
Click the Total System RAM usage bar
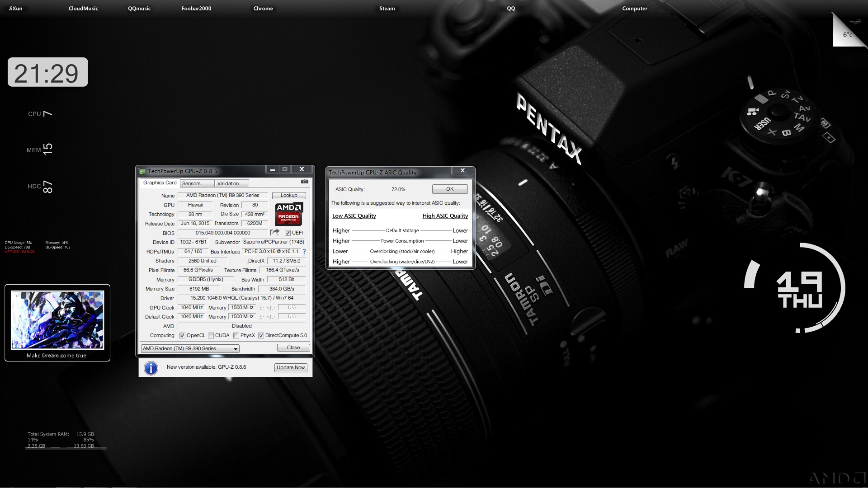pos(66,448)
